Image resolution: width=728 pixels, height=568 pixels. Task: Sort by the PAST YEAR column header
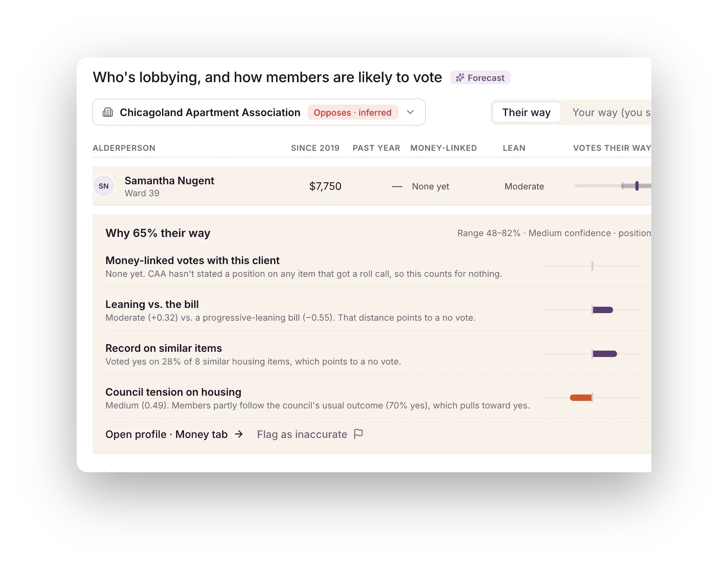(x=376, y=148)
